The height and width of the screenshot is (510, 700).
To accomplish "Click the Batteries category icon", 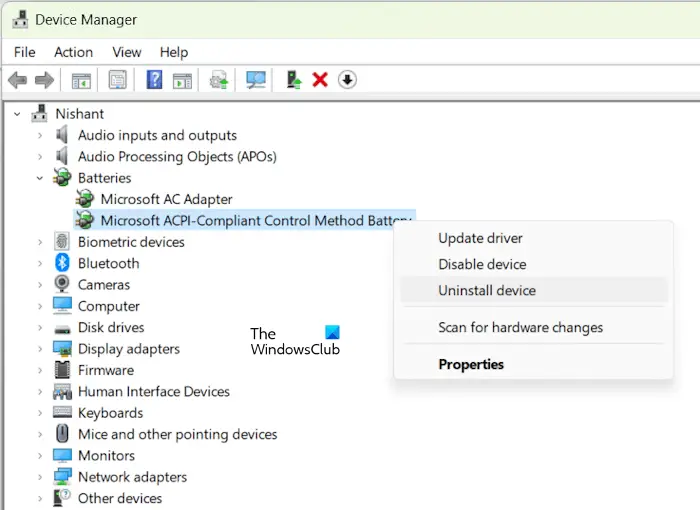I will click(x=62, y=177).
